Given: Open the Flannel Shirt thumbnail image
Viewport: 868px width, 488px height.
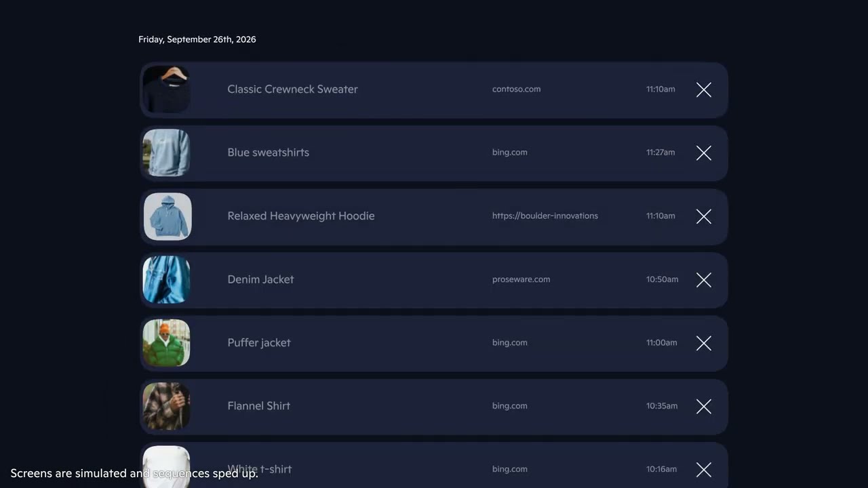Looking at the screenshot, I should (x=167, y=406).
